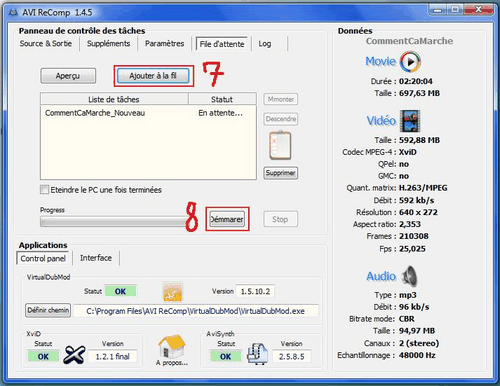Select the File d'attente tab
This screenshot has width=500, height=386.
pyautogui.click(x=222, y=44)
